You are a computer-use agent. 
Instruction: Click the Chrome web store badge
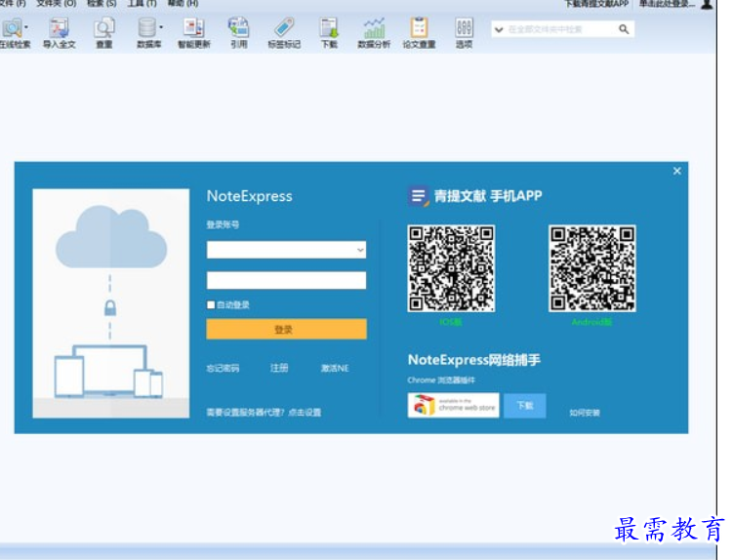point(454,405)
